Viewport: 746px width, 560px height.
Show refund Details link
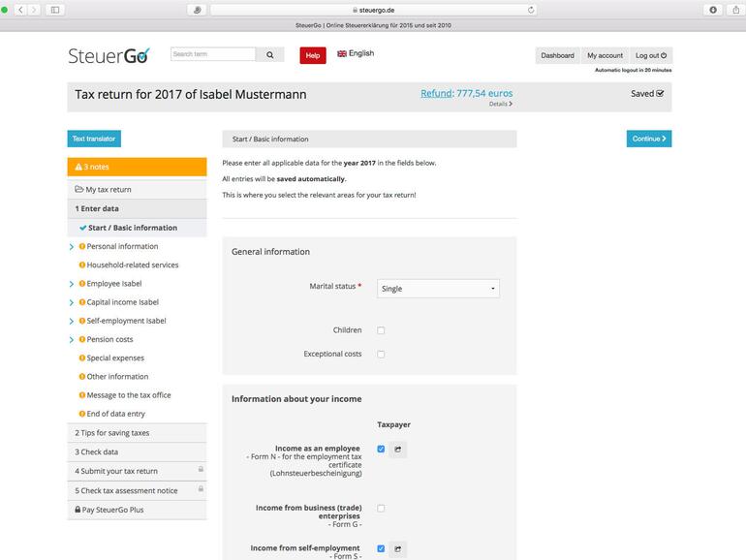501,104
